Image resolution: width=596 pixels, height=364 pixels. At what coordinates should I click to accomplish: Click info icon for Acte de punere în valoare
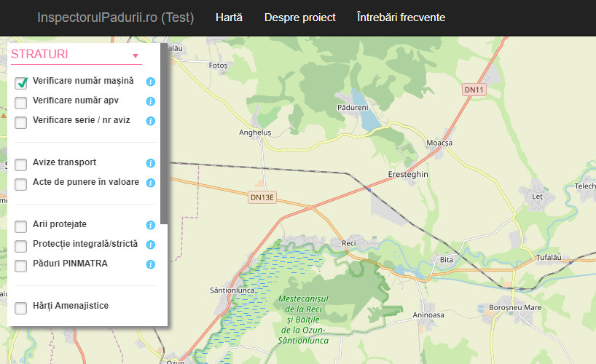click(150, 183)
